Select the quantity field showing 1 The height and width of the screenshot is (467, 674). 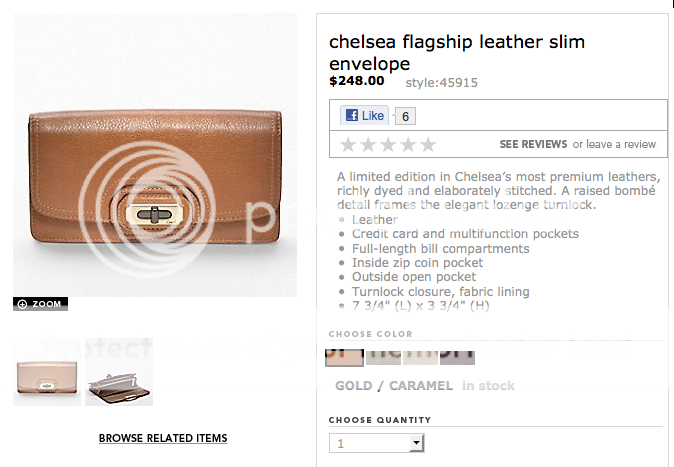(377, 443)
